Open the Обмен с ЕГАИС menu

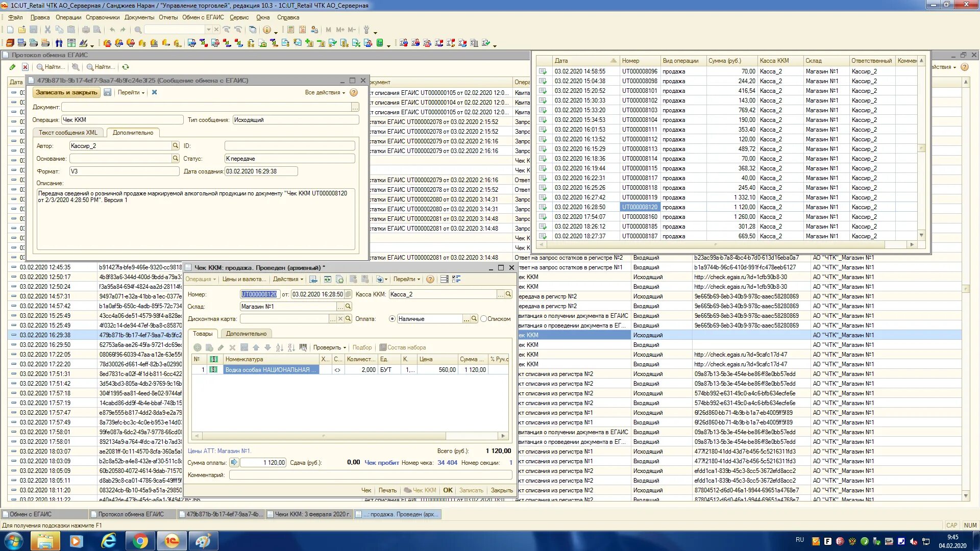click(x=203, y=17)
